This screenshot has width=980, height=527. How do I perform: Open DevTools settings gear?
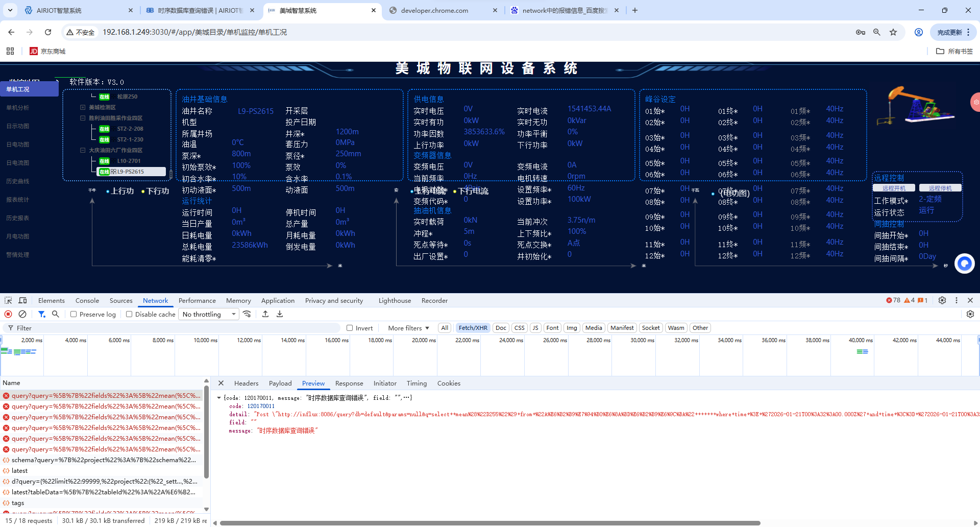pos(942,300)
